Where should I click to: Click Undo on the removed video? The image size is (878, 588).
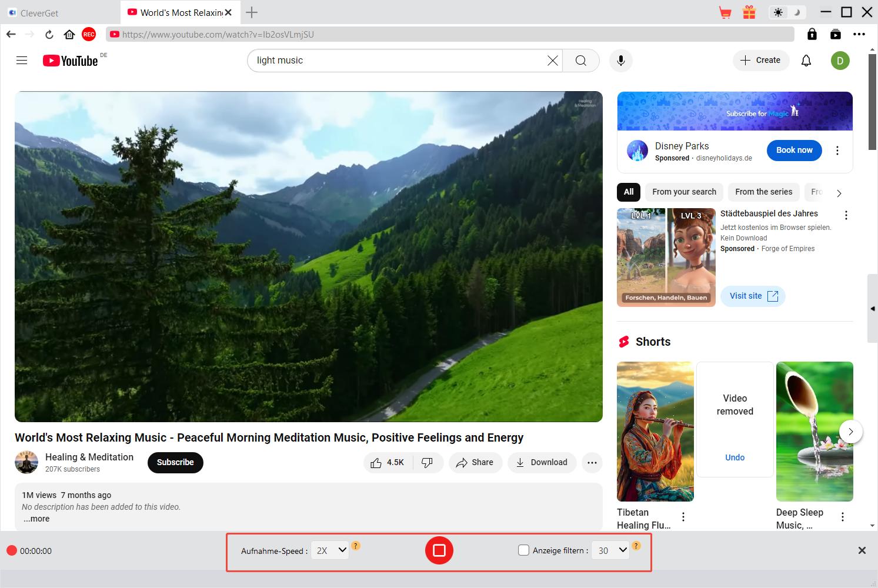click(735, 457)
